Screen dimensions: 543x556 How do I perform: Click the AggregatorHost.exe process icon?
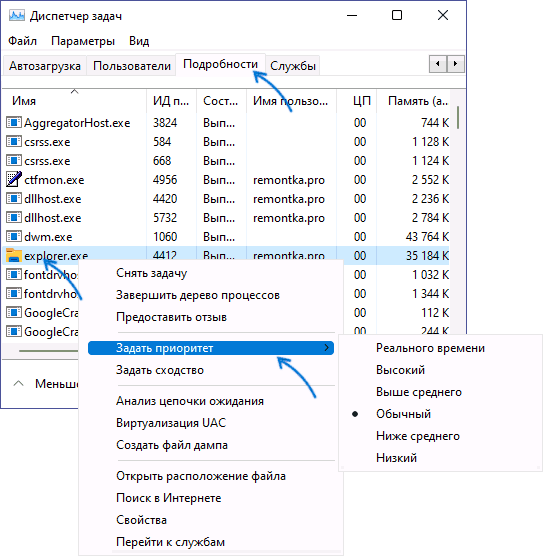pyautogui.click(x=14, y=123)
